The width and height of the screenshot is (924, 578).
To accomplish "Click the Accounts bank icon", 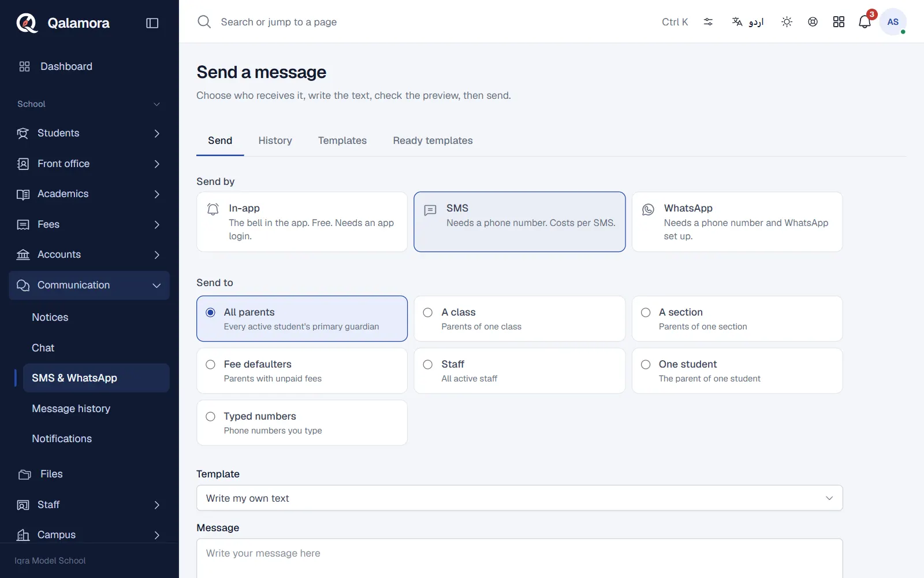I will pos(23,255).
